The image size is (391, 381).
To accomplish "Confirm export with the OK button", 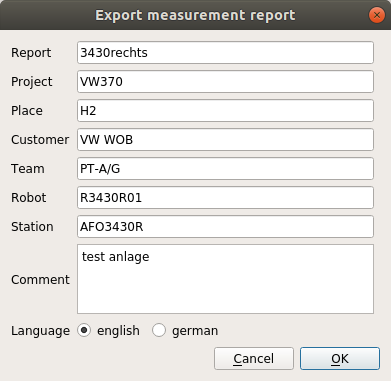I will [340, 359].
